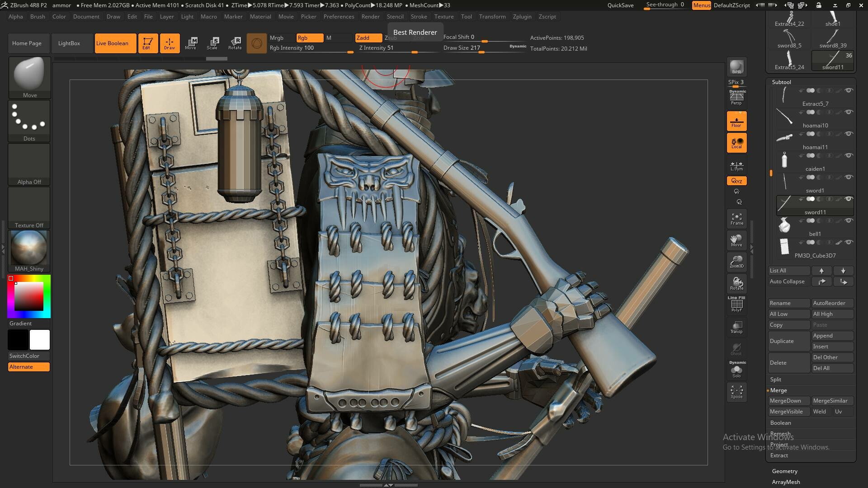Toggle Live Boolean mode
Screen dimensions: 868x488
click(115, 43)
